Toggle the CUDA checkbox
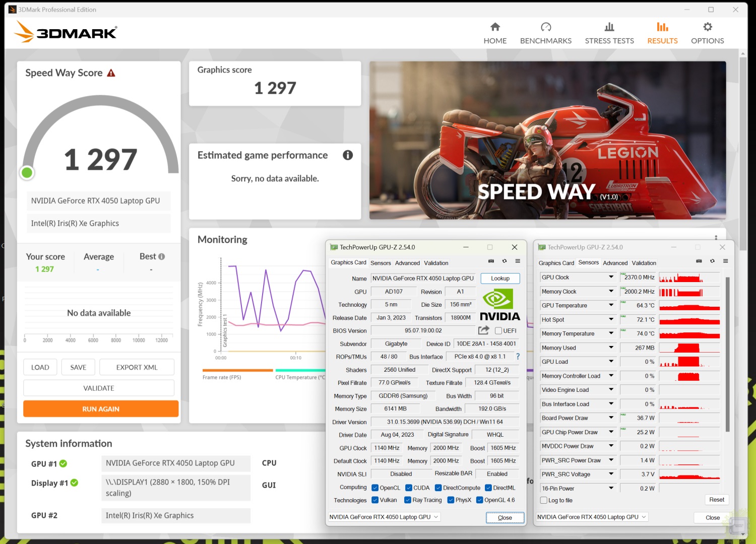756x544 pixels. [409, 488]
